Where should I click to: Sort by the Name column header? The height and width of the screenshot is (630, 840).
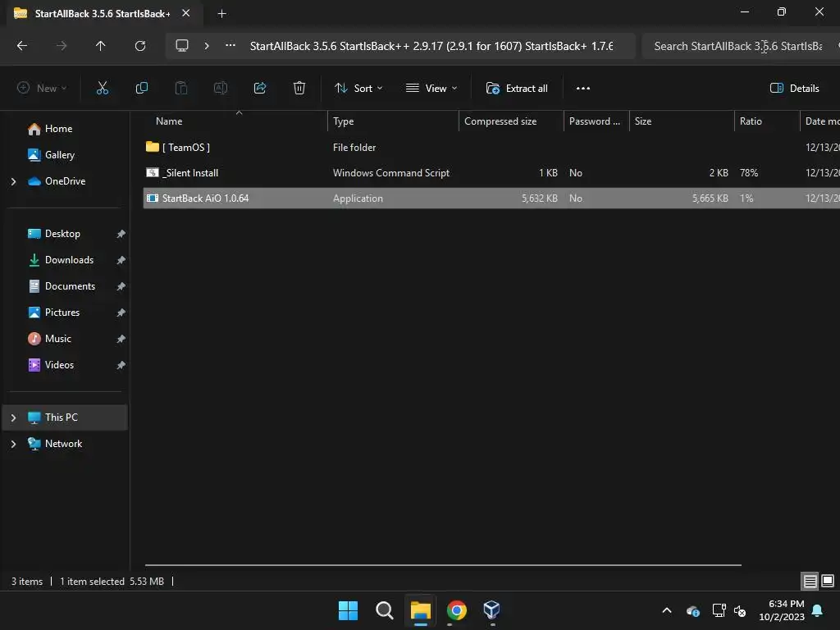point(235,121)
